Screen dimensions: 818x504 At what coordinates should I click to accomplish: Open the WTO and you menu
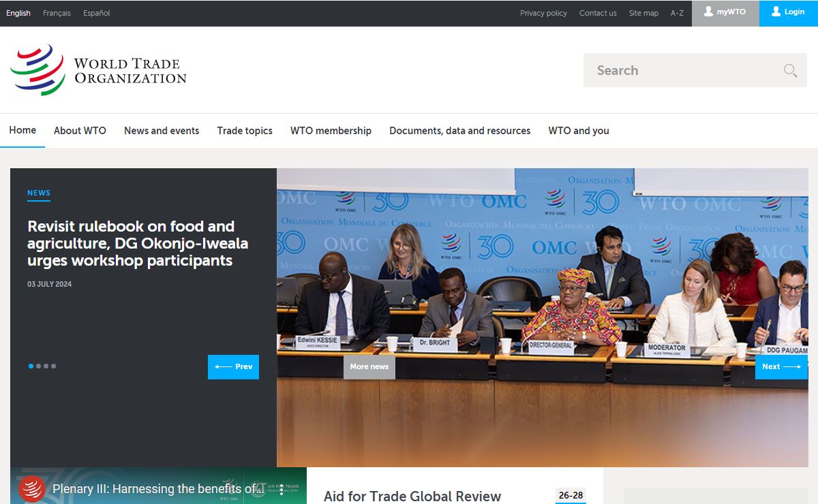579,131
